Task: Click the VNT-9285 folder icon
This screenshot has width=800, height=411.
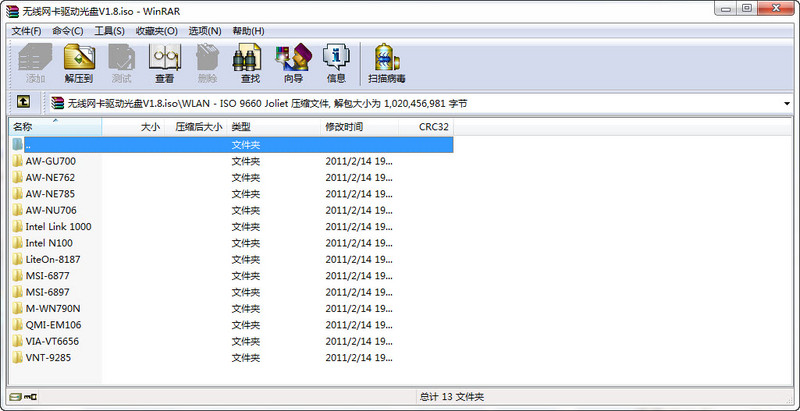Action: click(x=18, y=357)
